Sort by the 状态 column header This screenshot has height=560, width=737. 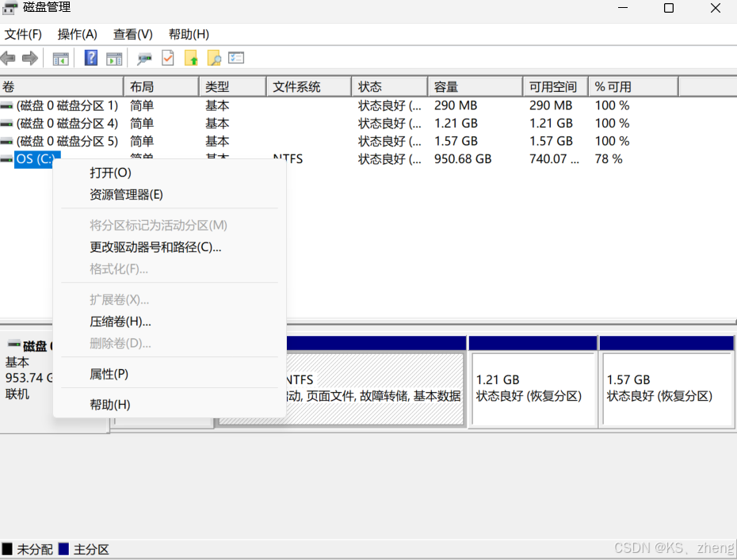pyautogui.click(x=390, y=87)
